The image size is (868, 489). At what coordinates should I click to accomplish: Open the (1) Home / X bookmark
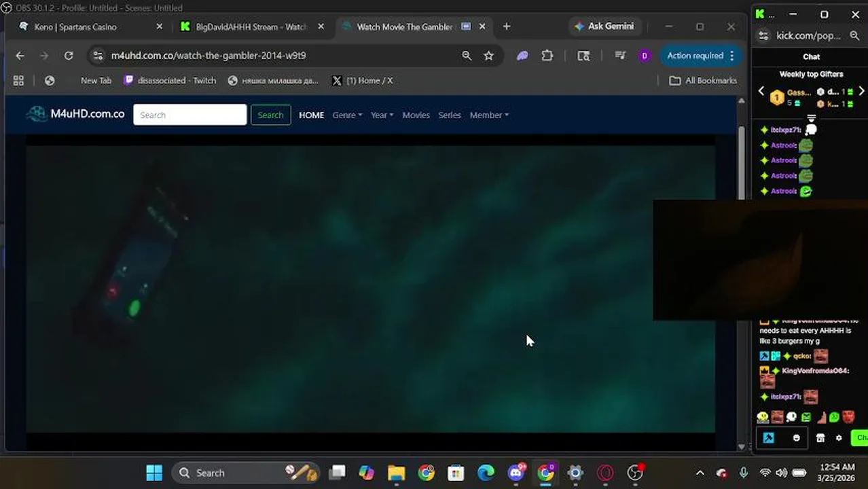tap(362, 80)
